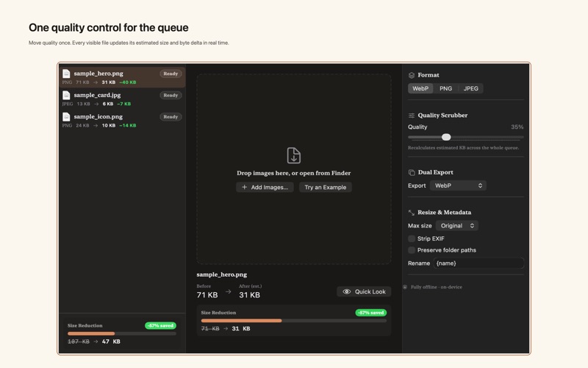This screenshot has height=368, width=588.
Task: Select sample_hero.png in the queue
Action: point(122,77)
